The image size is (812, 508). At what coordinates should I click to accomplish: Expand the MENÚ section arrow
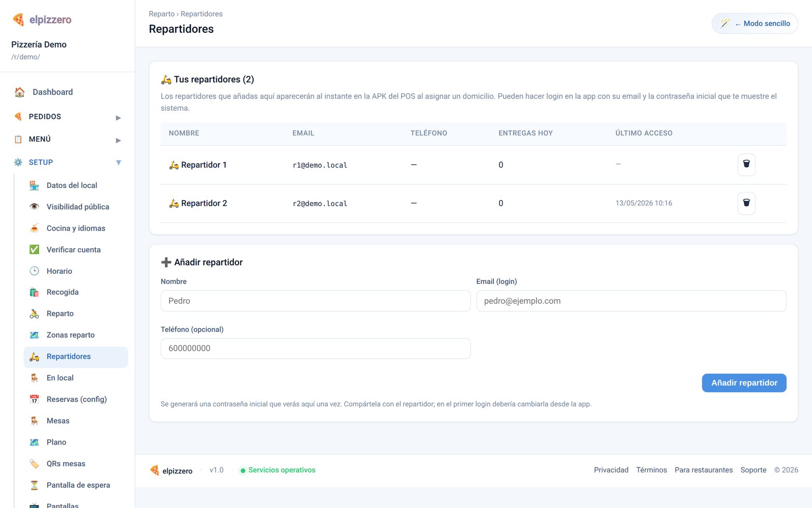118,140
